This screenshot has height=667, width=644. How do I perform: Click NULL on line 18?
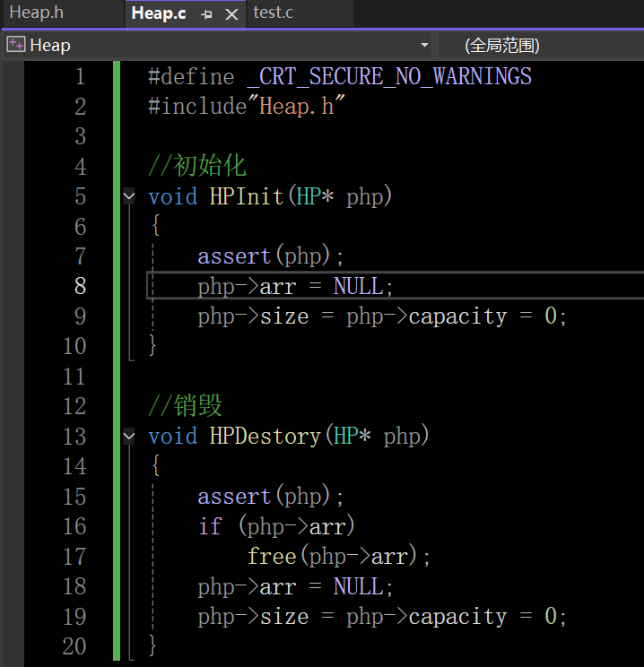pyautogui.click(x=359, y=586)
